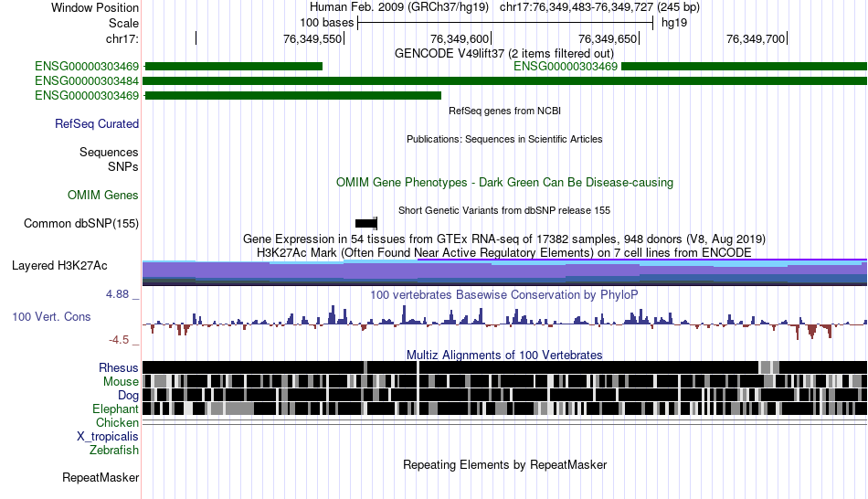Click the 76,349,550 ruler position
This screenshot has width=868, height=499.
(312, 38)
